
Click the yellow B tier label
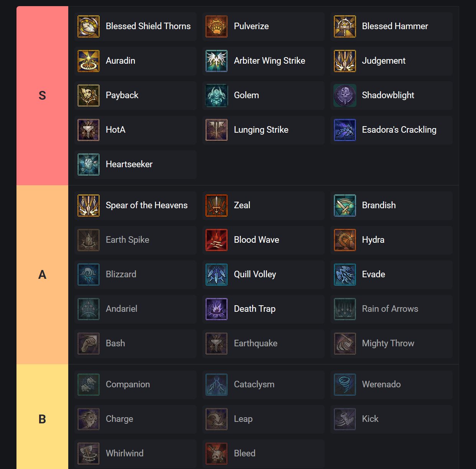click(x=42, y=419)
